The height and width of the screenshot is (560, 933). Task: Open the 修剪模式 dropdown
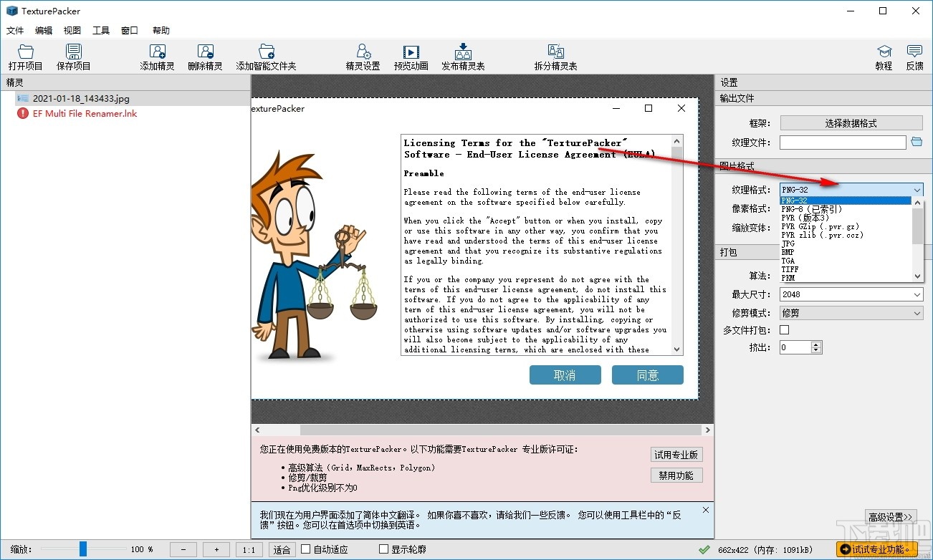click(x=851, y=313)
